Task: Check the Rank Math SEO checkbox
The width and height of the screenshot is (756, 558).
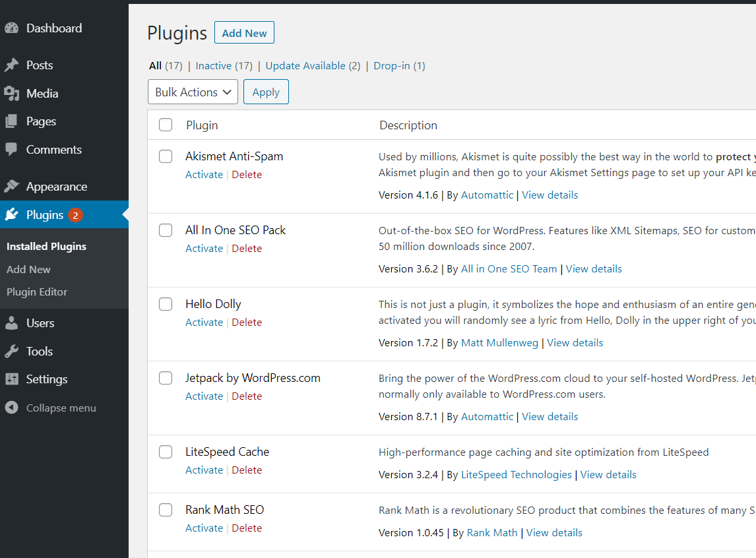Action: click(166, 509)
